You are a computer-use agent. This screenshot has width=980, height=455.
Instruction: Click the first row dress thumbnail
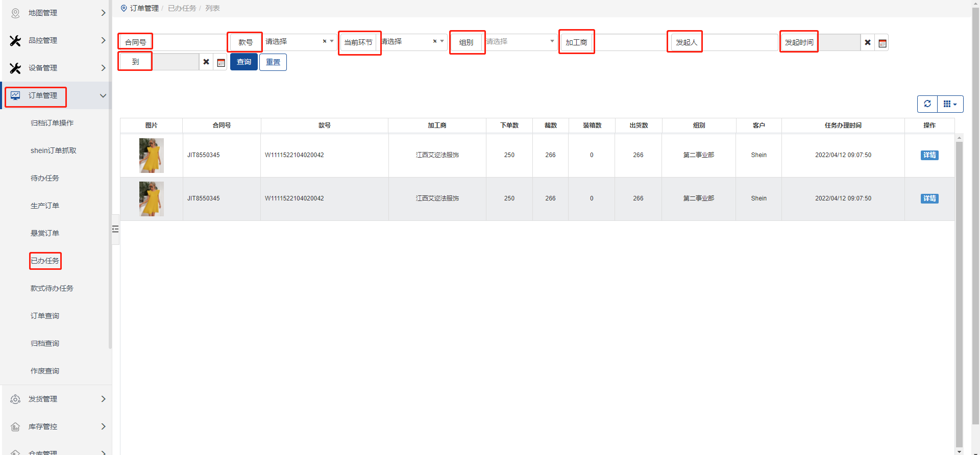click(152, 155)
